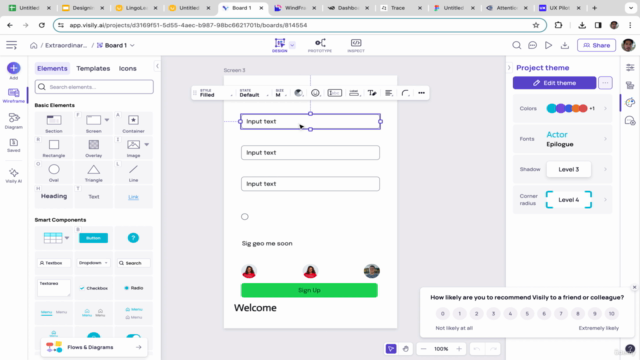This screenshot has width=640, height=360.
Task: Go to home via house icon
Action: (33, 45)
